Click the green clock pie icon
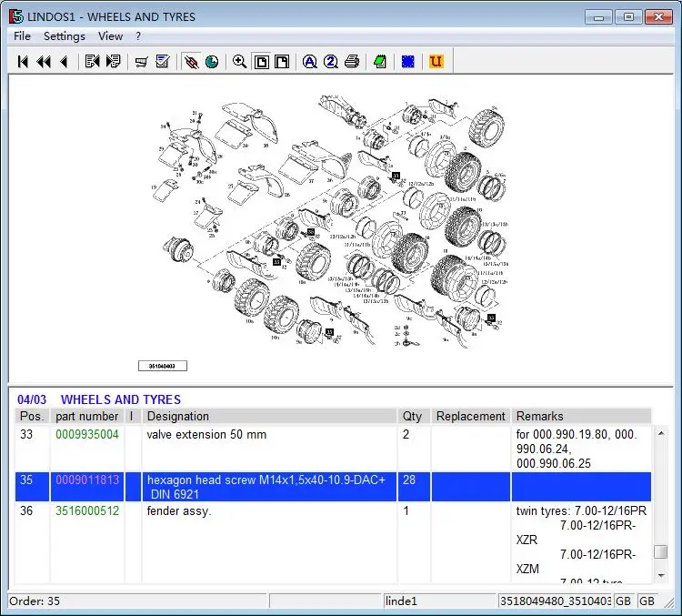 212,62
